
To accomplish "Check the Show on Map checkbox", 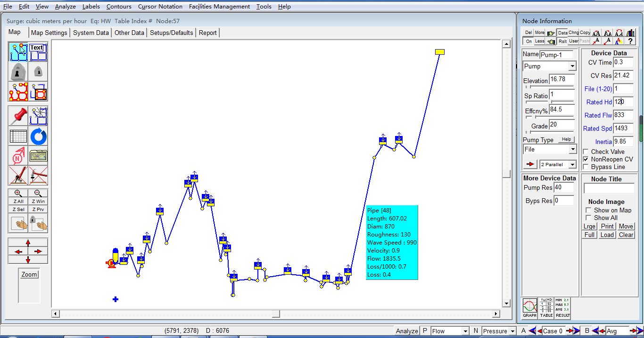I will (588, 210).
